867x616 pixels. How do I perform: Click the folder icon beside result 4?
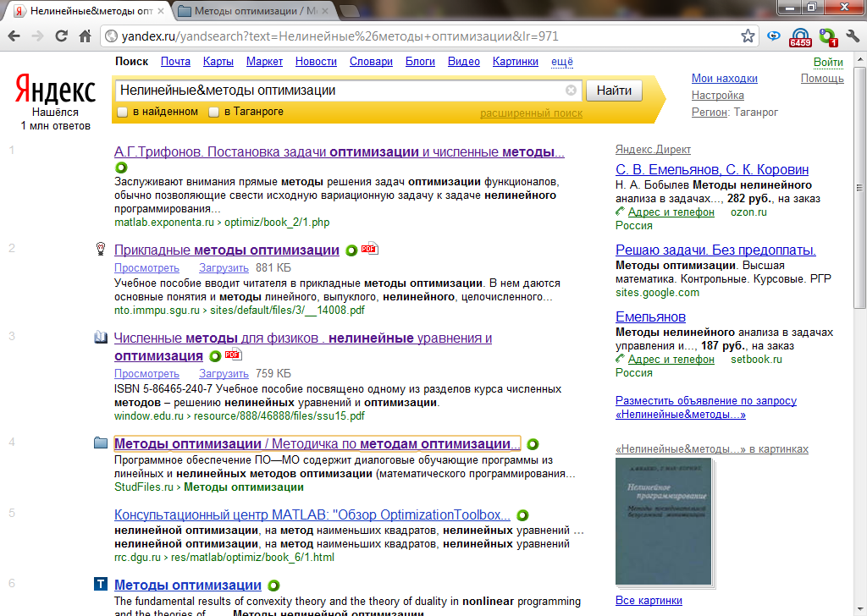101,443
